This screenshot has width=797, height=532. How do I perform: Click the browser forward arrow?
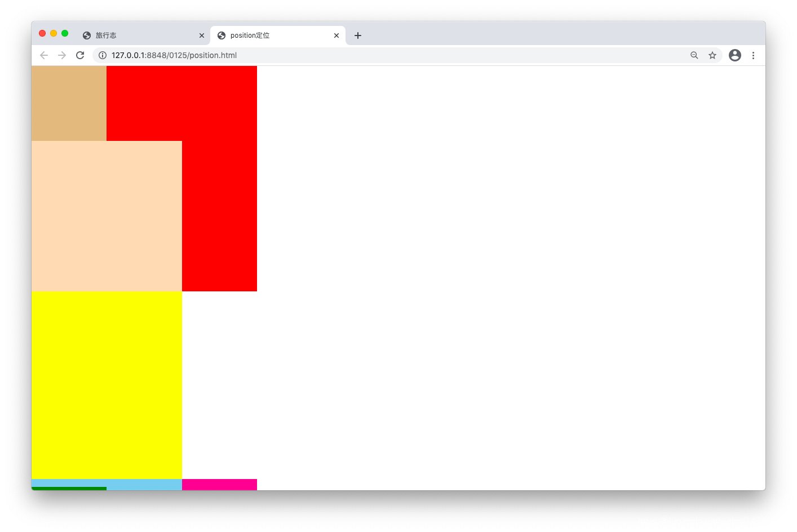(62, 55)
